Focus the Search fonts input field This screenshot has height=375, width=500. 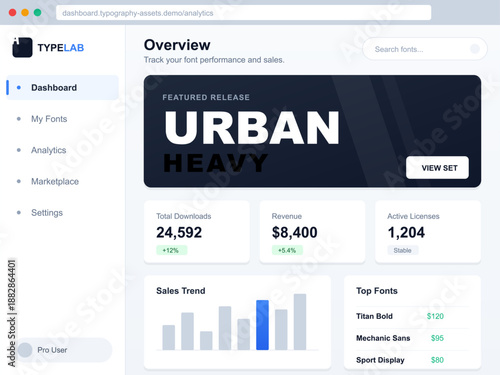pos(425,49)
